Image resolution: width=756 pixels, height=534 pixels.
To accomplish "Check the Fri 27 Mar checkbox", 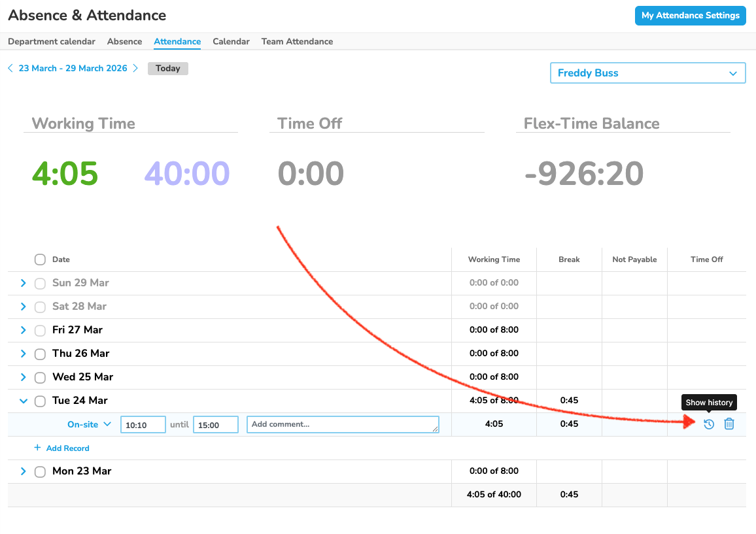I will (40, 330).
